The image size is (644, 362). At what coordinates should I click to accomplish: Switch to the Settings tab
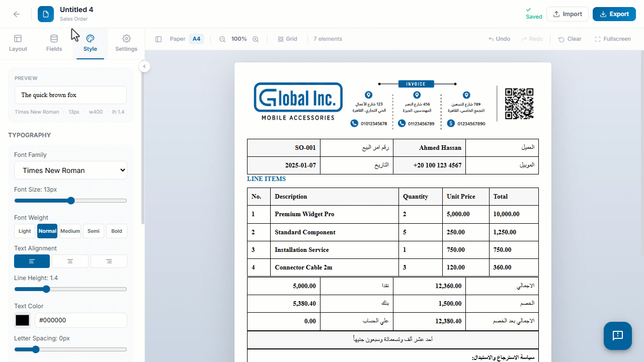[126, 44]
